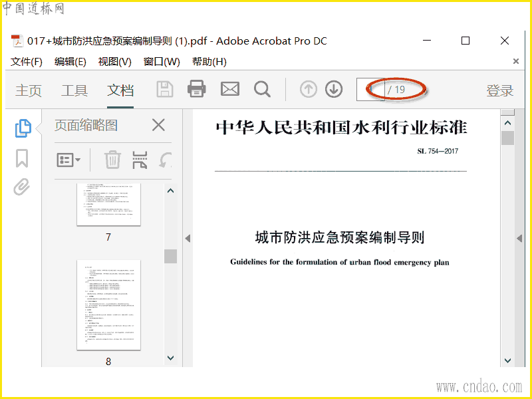Image resolution: width=532 pixels, height=399 pixels.
Task: Click the rotate counterclockwise icon
Action: click(x=166, y=160)
